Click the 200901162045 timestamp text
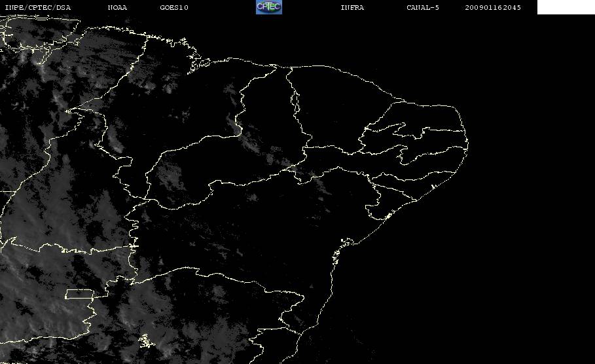The image size is (595, 364). 493,8
